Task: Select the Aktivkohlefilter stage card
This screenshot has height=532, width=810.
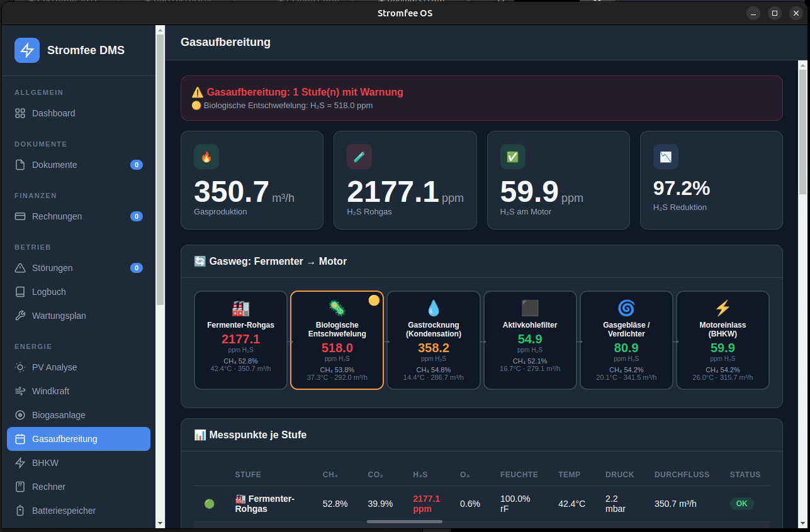Action: pyautogui.click(x=530, y=340)
